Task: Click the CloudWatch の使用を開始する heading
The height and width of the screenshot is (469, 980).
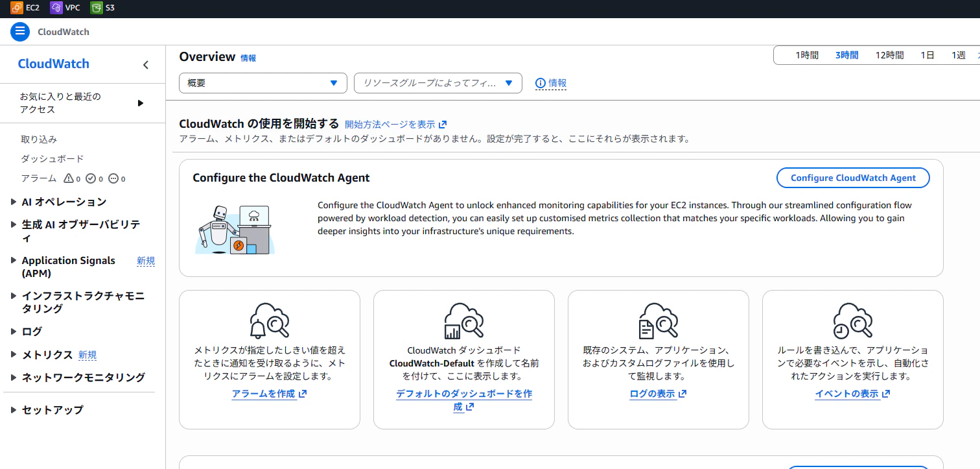Action: 259,123
